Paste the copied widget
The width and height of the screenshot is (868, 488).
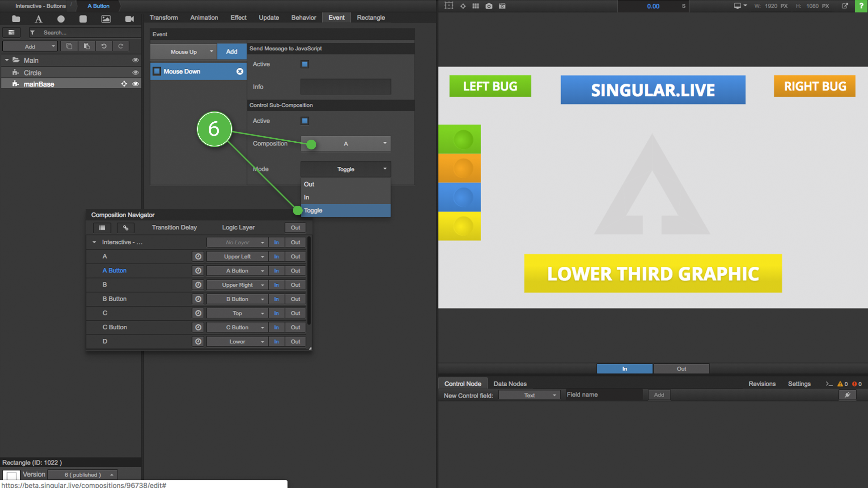87,46
